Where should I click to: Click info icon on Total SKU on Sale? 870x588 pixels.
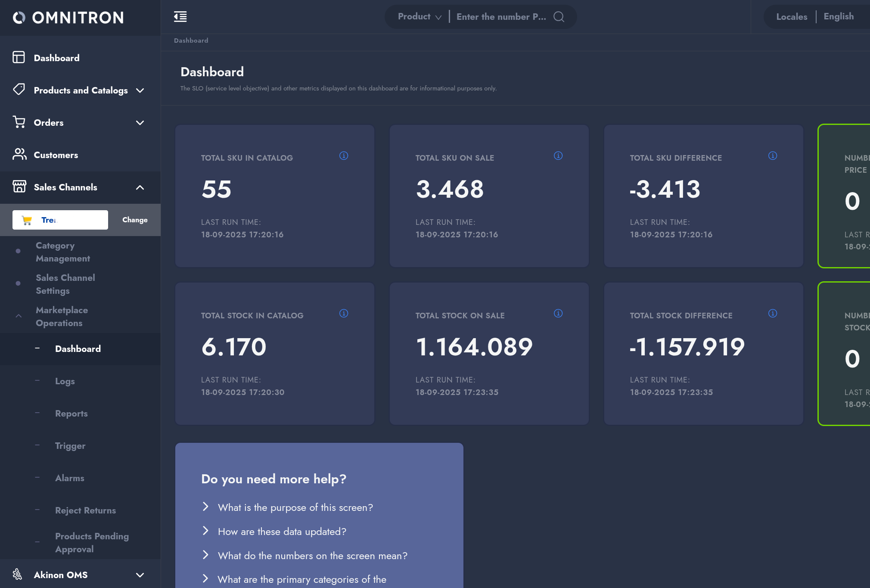click(x=558, y=156)
